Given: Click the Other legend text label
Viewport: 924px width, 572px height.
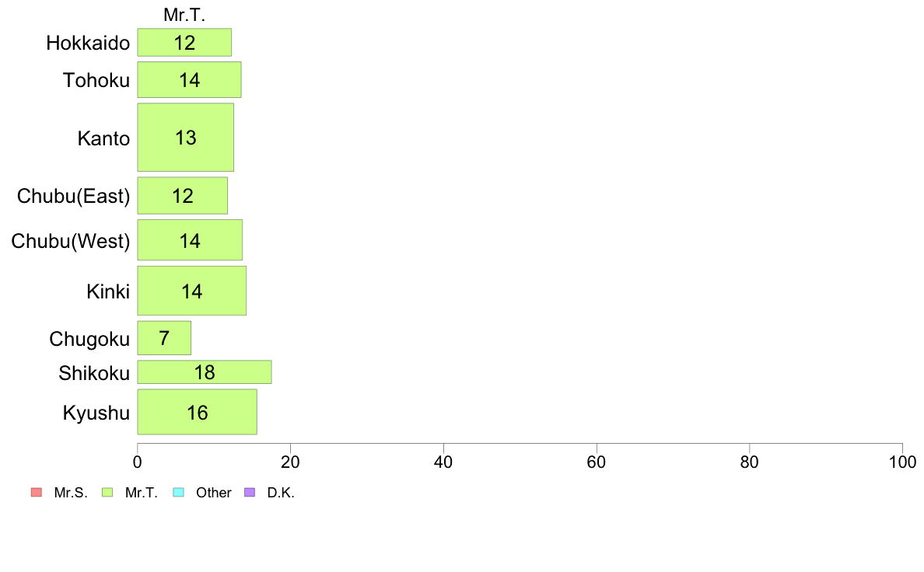Looking at the screenshot, I should [213, 493].
